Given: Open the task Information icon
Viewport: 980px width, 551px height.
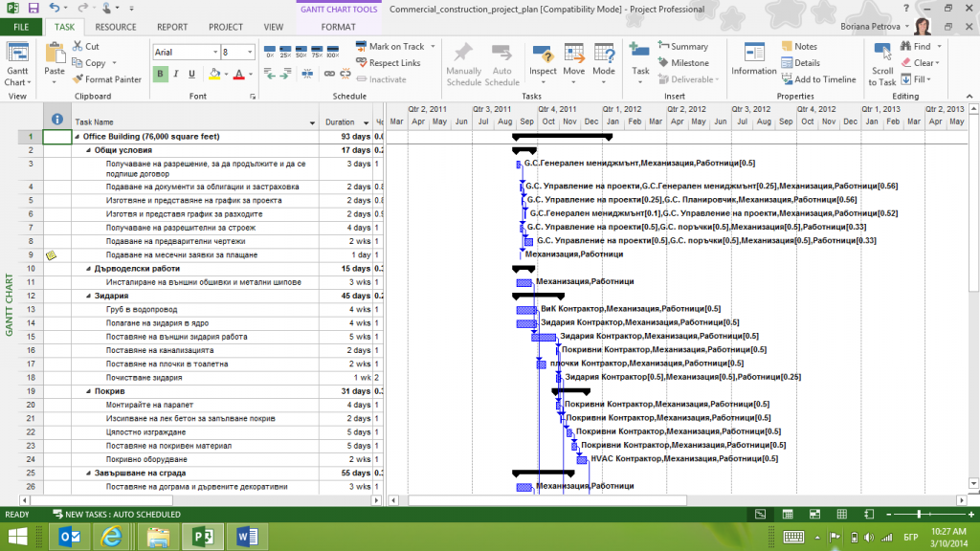Looking at the screenshot, I should pos(754,54).
